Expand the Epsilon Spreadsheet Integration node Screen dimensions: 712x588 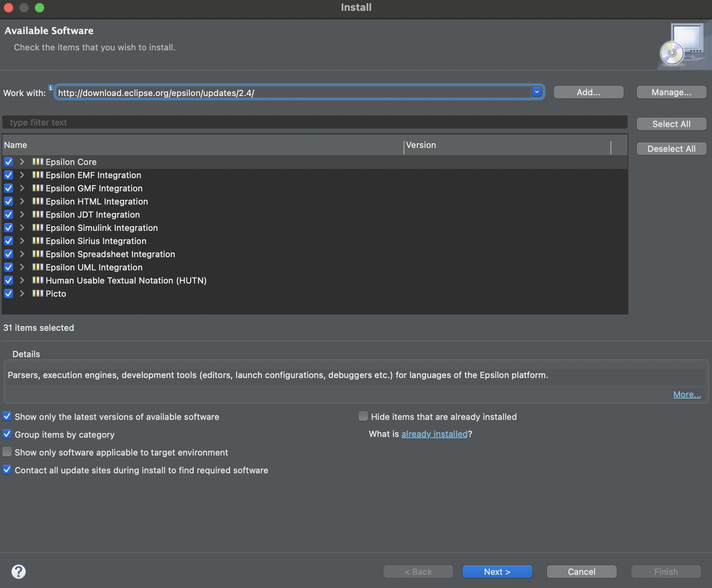click(x=22, y=254)
